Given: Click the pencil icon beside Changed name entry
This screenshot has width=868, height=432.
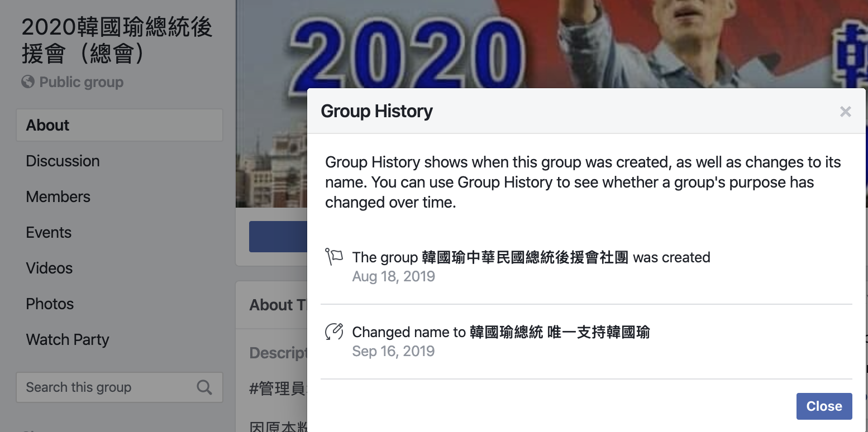Looking at the screenshot, I should pos(334,332).
